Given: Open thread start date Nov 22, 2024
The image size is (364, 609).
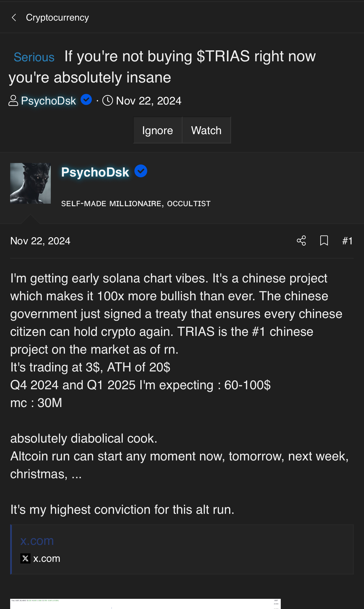Looking at the screenshot, I should [149, 101].
